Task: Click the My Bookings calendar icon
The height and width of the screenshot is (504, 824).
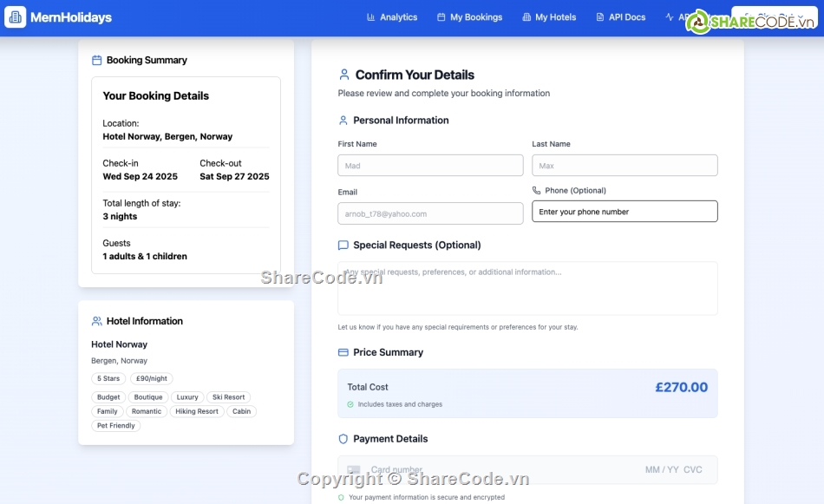Action: coord(441,17)
